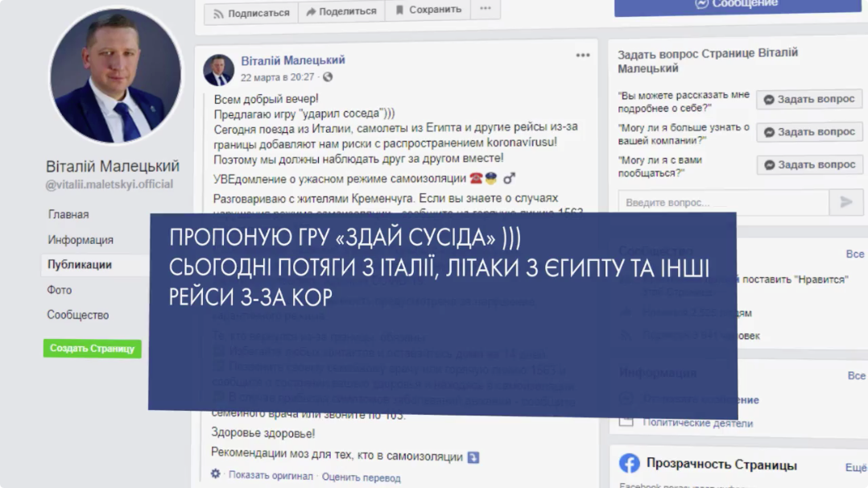868x488 pixels.
Task: Click the green Создать Страницу button
Action: coord(93,349)
